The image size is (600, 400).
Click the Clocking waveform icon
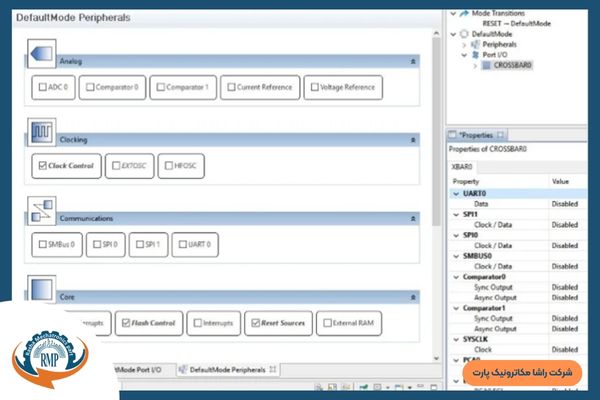pos(41,133)
